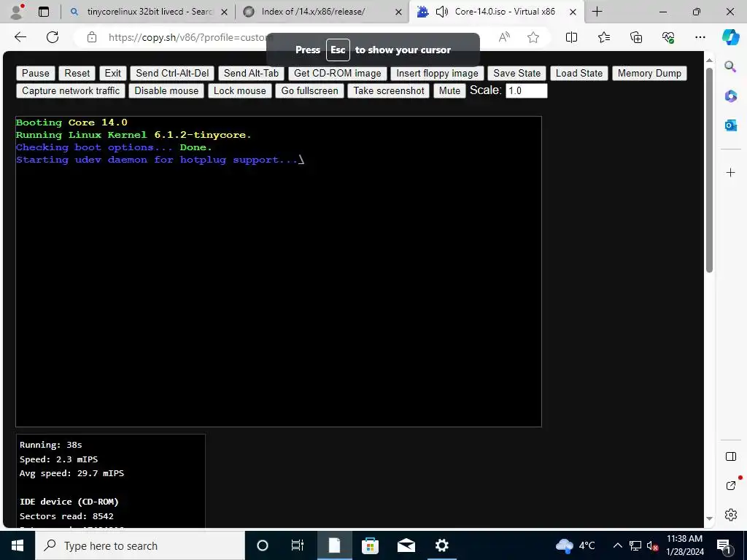Show hidden tray icons chevron
The image size is (747, 560).
point(617,545)
